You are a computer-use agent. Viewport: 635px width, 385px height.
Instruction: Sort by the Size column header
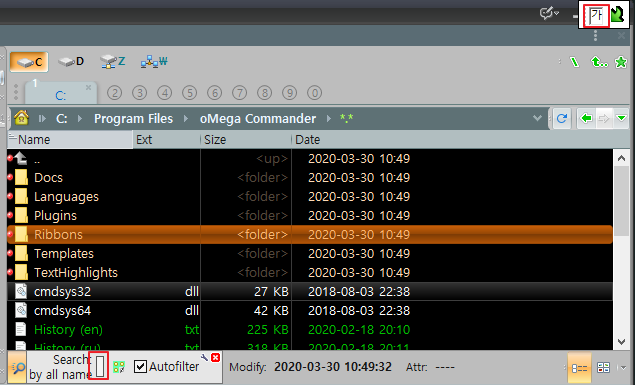point(246,140)
